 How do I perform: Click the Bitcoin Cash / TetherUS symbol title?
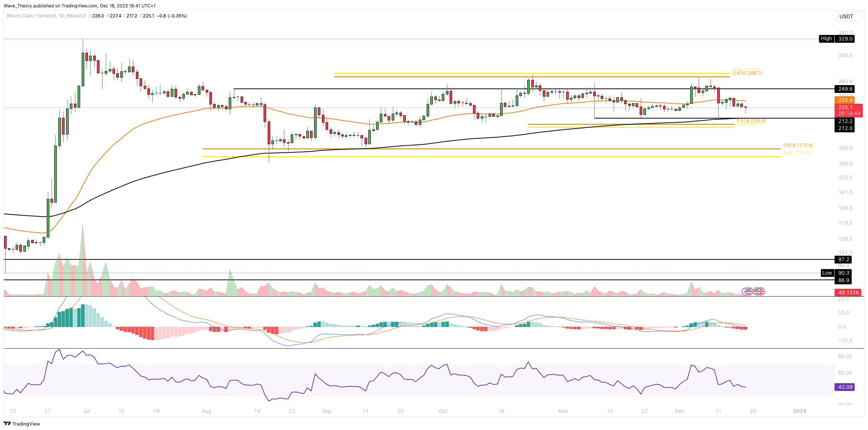point(32,16)
